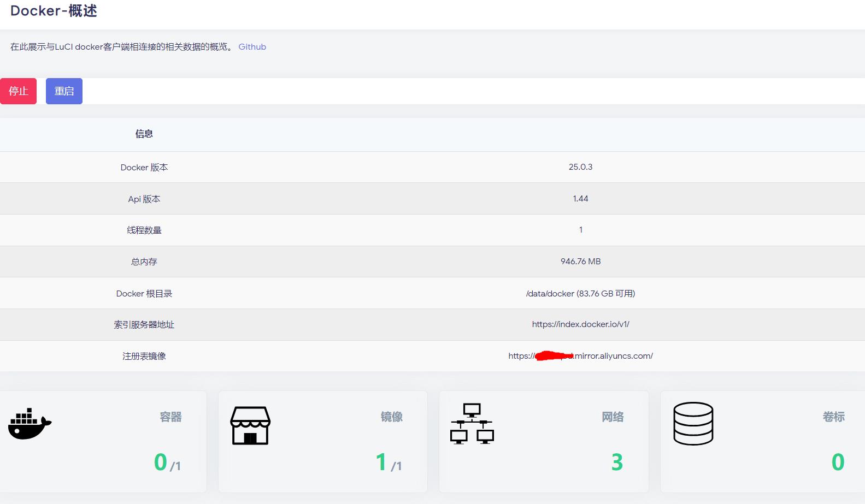
Task: Click the network computers icon
Action: (x=472, y=424)
